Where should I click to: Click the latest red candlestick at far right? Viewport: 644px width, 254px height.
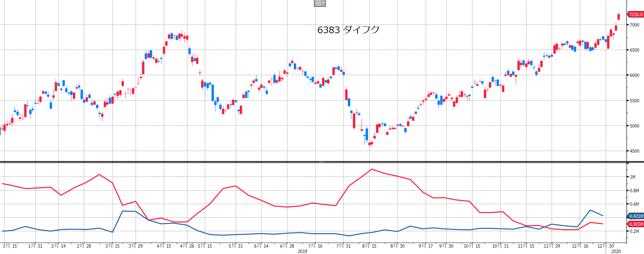[x=618, y=17]
